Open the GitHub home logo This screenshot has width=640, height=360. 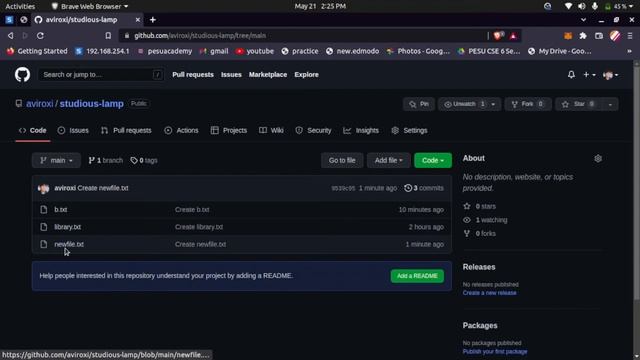pos(22,75)
